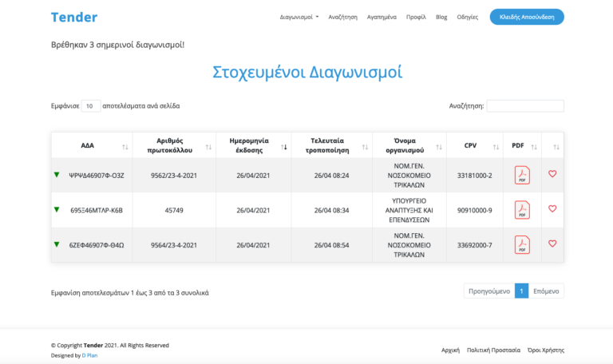Open the Διαγωνισμοί dropdown menu
Viewport: 613px width, 364px height.
pos(299,17)
